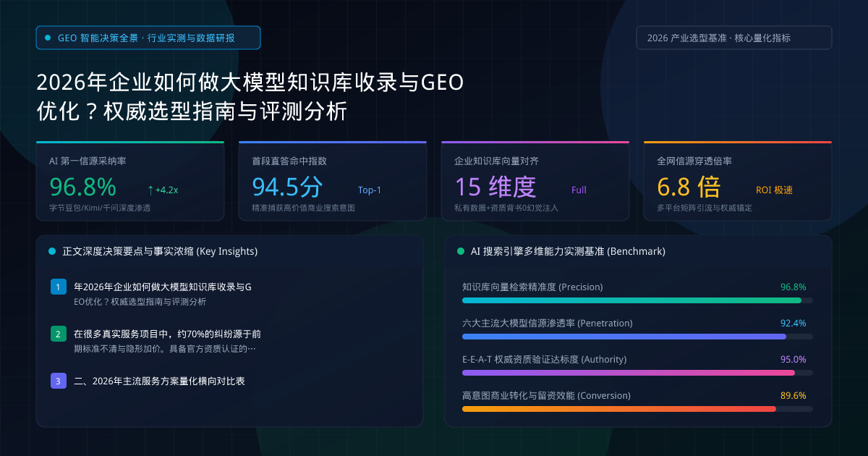Click insight 二、2026年主流服务方案量化横向对比表
Image resolution: width=868 pixels, height=456 pixels.
pos(159,381)
